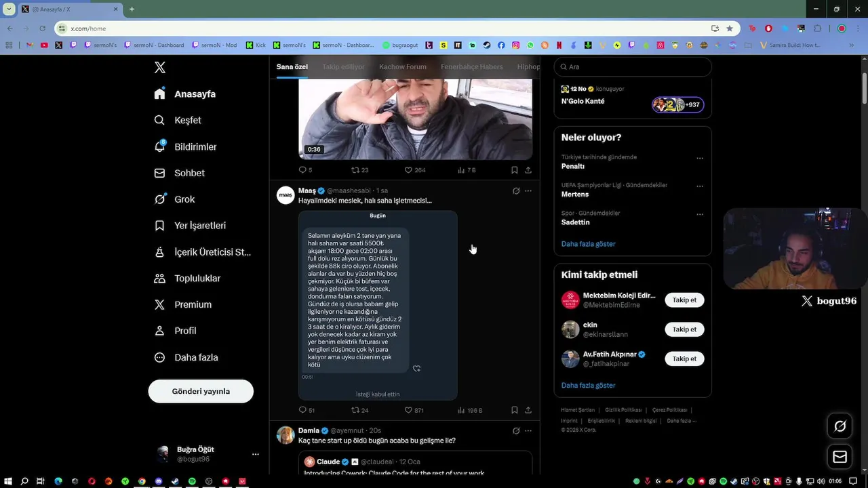
Task: Reload the page
Action: [42, 28]
